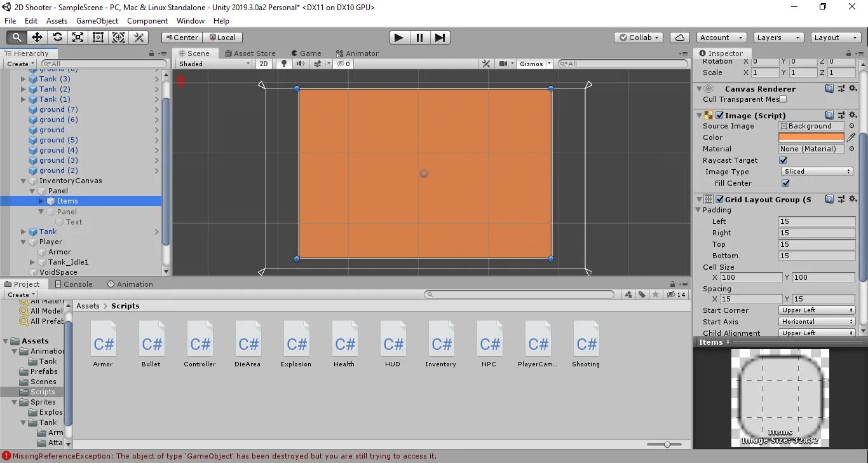Select the Hand tool in toolbar
Screen dimensions: 868x463
tap(17, 38)
